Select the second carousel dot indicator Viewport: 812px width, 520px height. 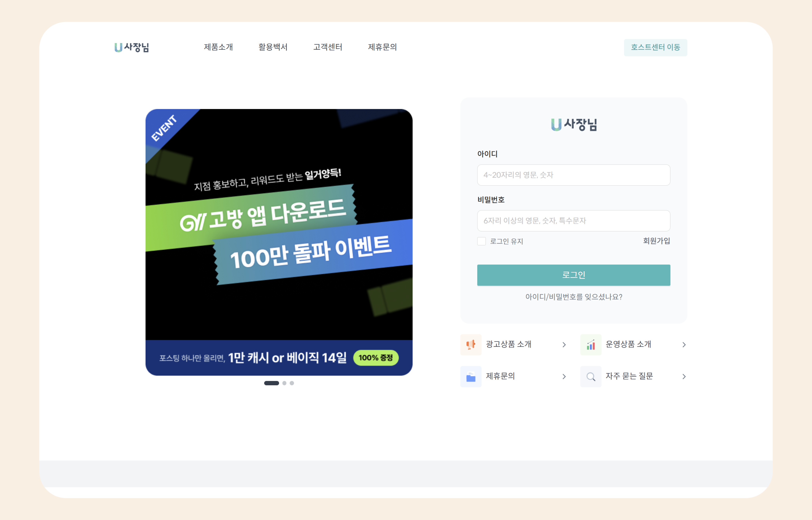coord(284,383)
